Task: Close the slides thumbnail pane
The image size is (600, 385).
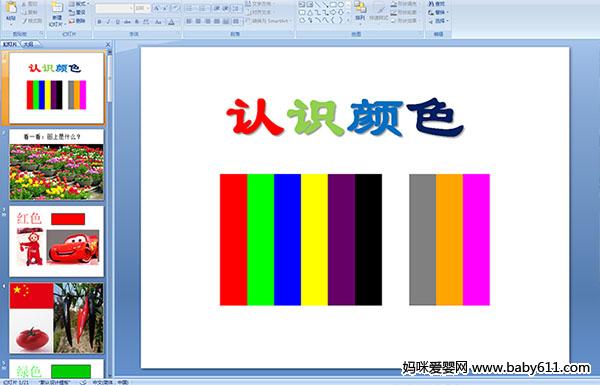Action: pyautogui.click(x=108, y=44)
